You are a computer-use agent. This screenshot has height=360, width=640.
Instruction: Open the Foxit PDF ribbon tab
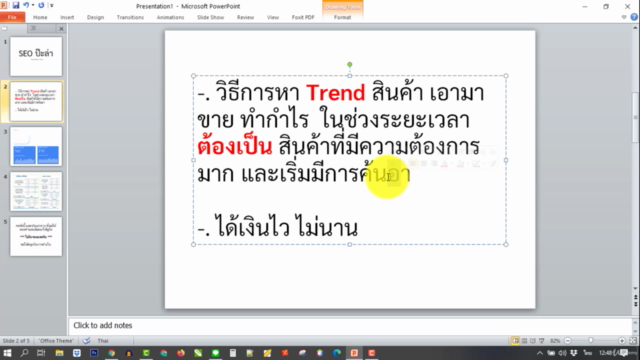[303, 17]
